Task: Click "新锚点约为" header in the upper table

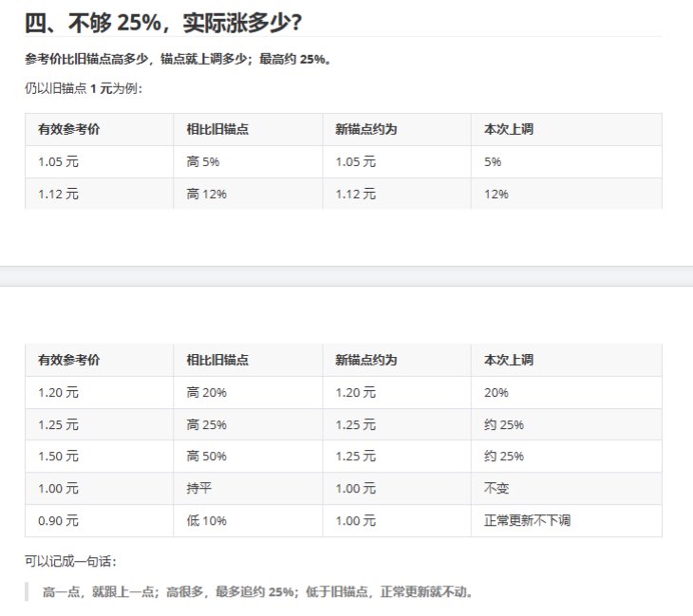Action: pyautogui.click(x=365, y=129)
